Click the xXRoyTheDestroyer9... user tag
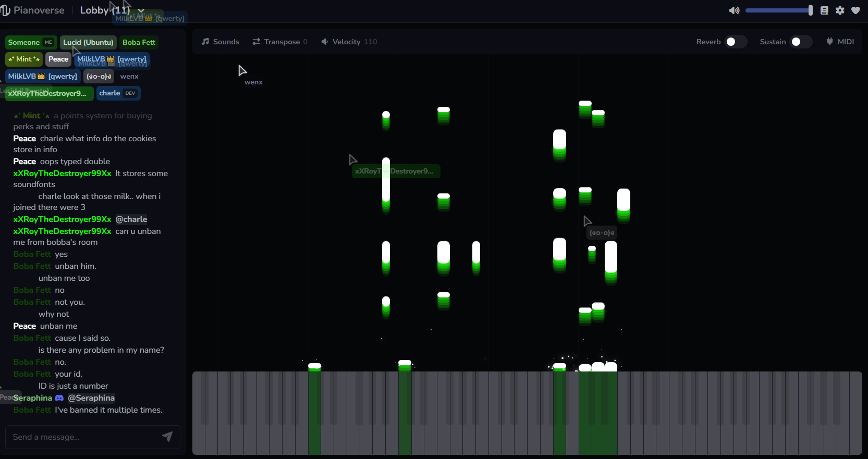The height and width of the screenshot is (459, 868). tap(49, 94)
